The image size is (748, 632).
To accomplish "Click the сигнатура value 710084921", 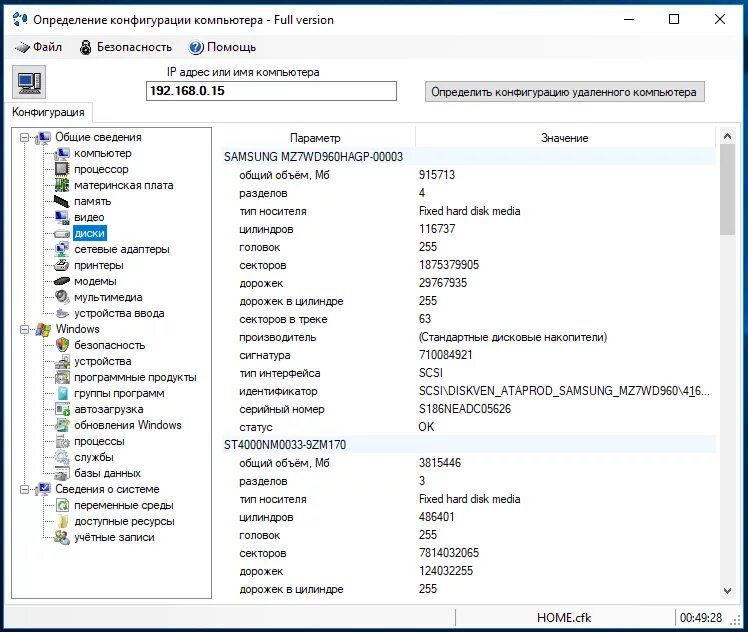I will pyautogui.click(x=446, y=355).
